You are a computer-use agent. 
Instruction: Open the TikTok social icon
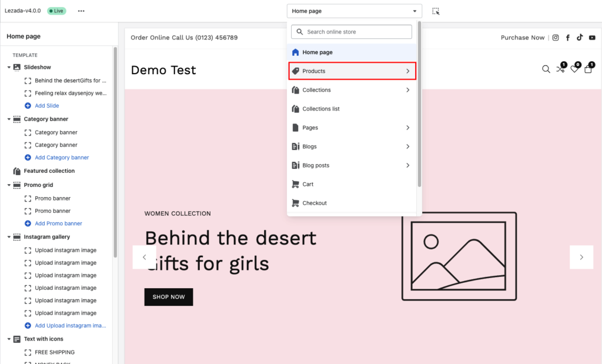coord(580,37)
